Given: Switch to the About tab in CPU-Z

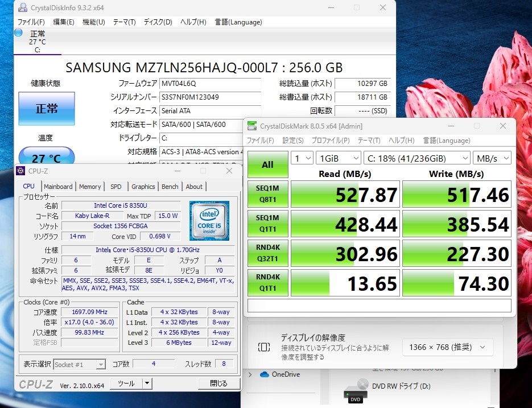Looking at the screenshot, I should point(194,186).
